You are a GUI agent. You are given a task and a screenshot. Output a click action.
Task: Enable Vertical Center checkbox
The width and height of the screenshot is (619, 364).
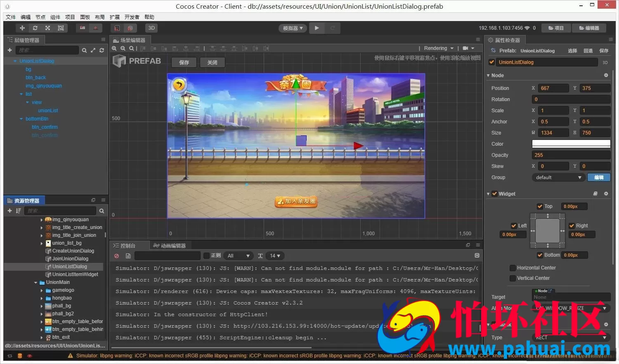click(x=513, y=278)
